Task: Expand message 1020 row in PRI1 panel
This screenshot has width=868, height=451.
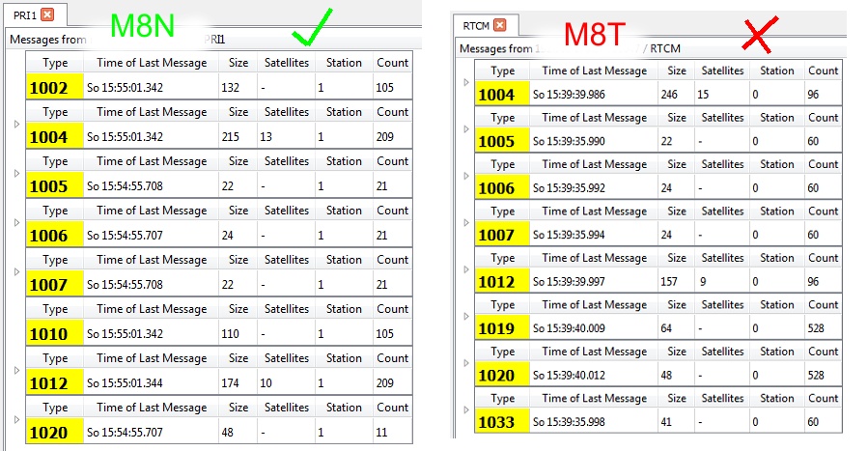Action: tap(15, 420)
